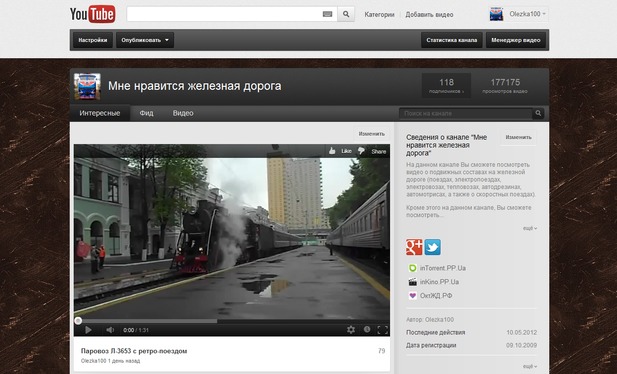
Task: Focus Поиск на канале field
Action: pos(466,113)
